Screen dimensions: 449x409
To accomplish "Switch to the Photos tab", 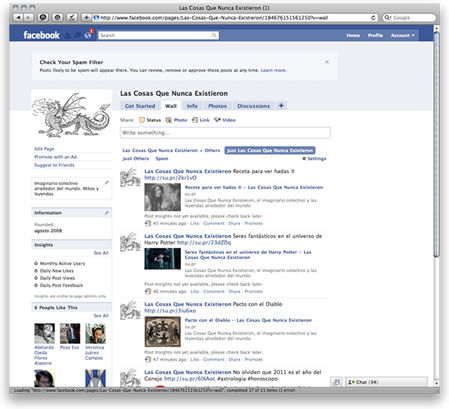I will click(217, 106).
